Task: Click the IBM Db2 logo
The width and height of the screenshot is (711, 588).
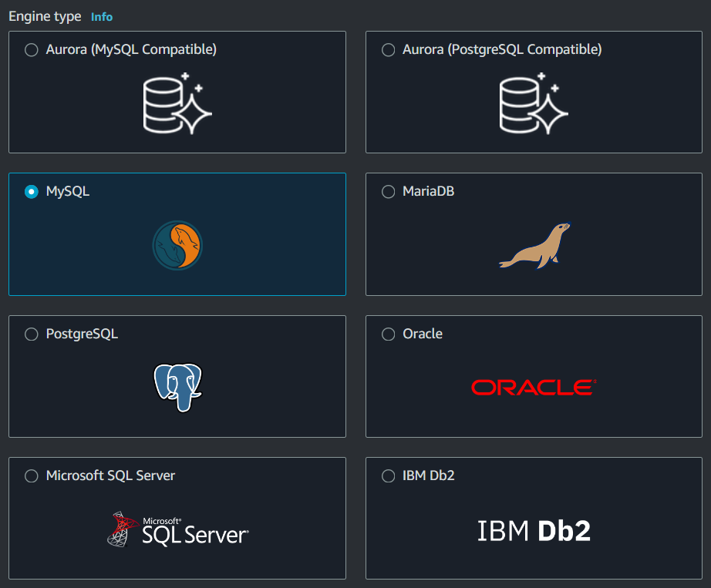Action: (x=534, y=530)
